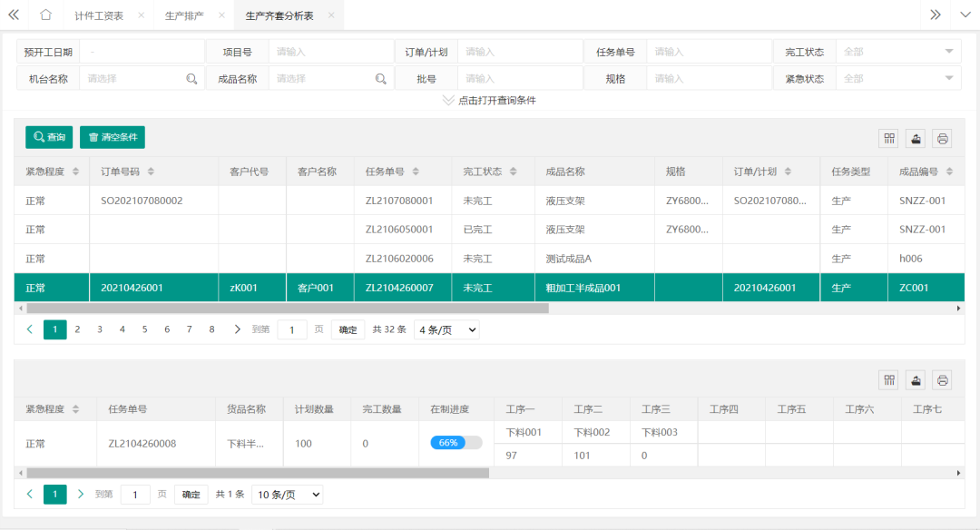Click the upper table export icon
980x530 pixels.
(x=916, y=138)
